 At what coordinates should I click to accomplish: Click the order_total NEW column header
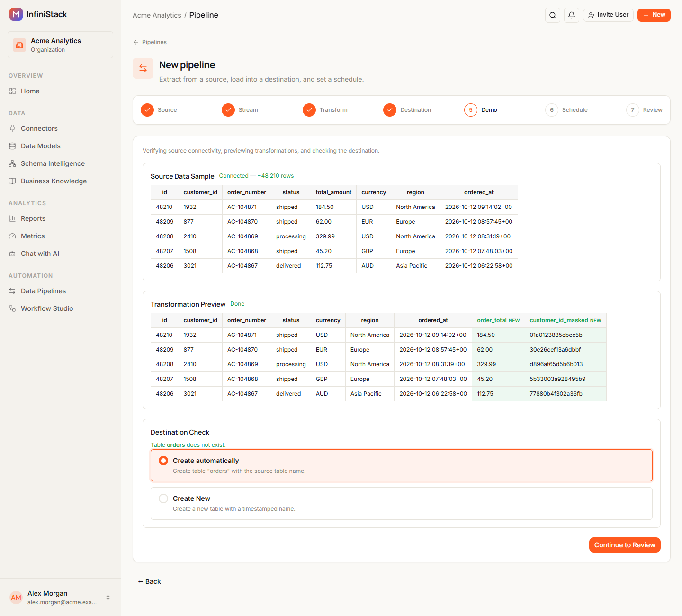(x=498, y=320)
